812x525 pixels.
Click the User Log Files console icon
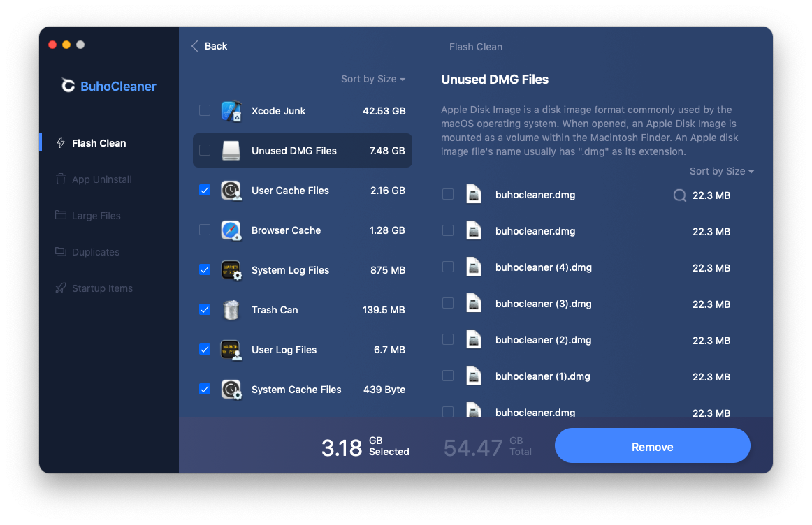click(x=231, y=350)
